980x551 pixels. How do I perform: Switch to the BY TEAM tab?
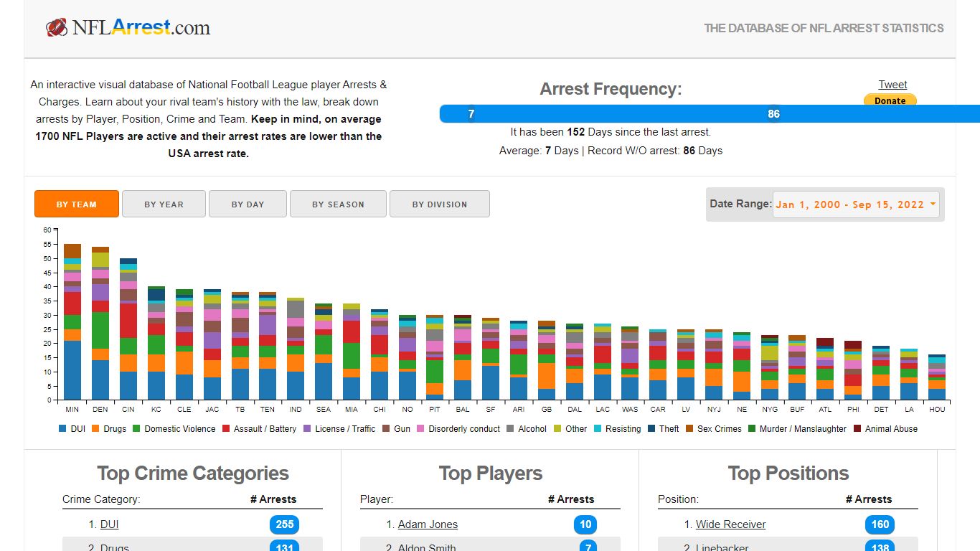77,204
